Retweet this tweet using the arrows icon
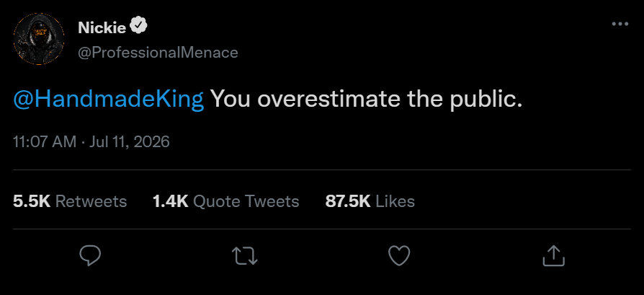 coord(245,255)
